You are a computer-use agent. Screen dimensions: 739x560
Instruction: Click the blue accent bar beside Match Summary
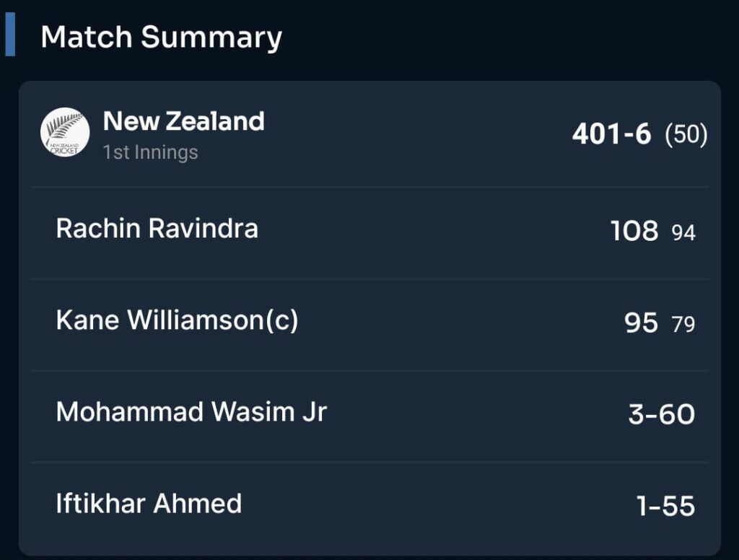click(10, 35)
